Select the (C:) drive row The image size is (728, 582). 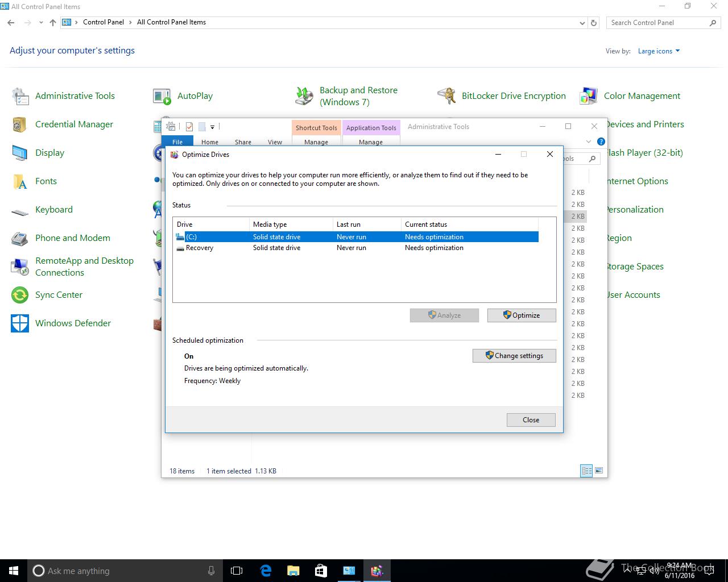356,237
